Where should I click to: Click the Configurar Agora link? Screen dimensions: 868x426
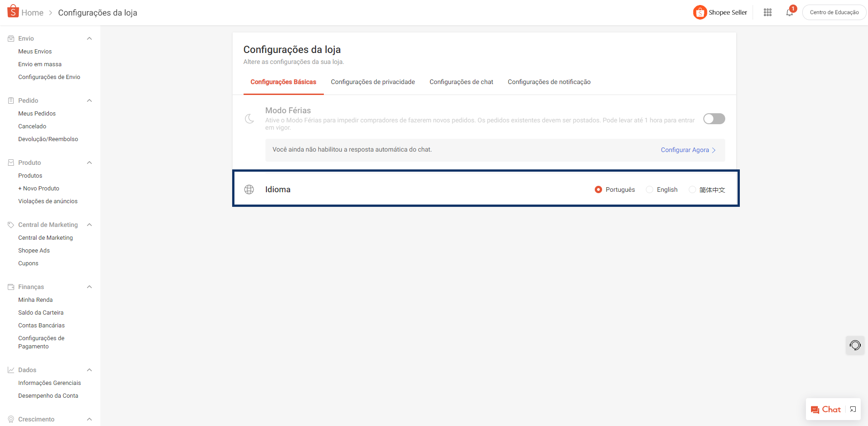point(688,150)
